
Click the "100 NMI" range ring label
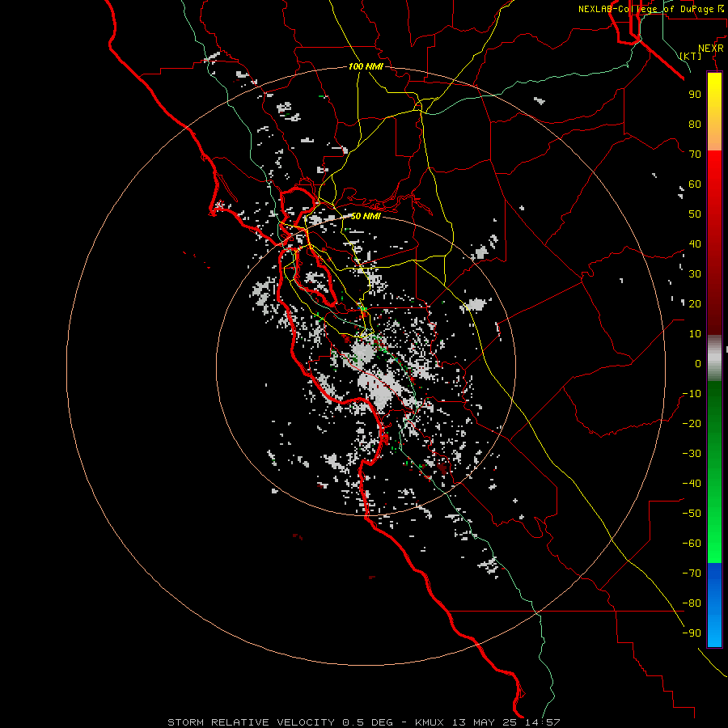tap(366, 67)
